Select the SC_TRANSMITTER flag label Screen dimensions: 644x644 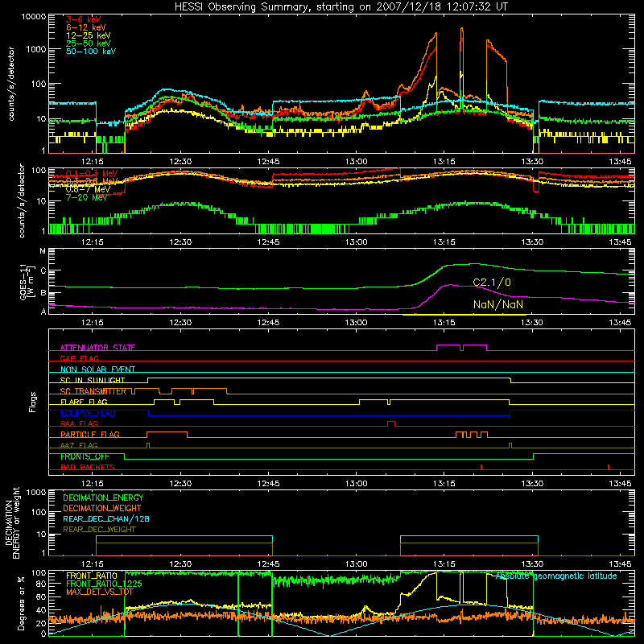(93, 391)
